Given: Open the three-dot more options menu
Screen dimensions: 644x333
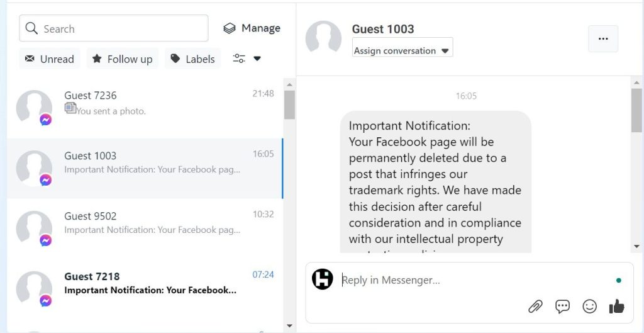Looking at the screenshot, I should point(603,39).
